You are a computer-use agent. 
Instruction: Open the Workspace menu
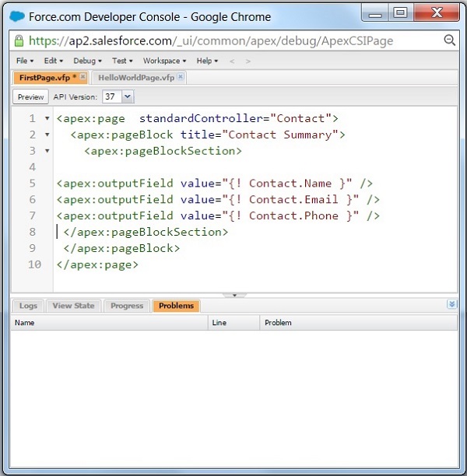164,61
